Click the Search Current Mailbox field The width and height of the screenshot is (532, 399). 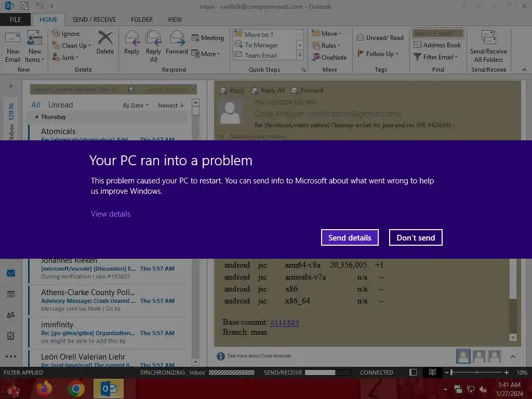[83, 89]
